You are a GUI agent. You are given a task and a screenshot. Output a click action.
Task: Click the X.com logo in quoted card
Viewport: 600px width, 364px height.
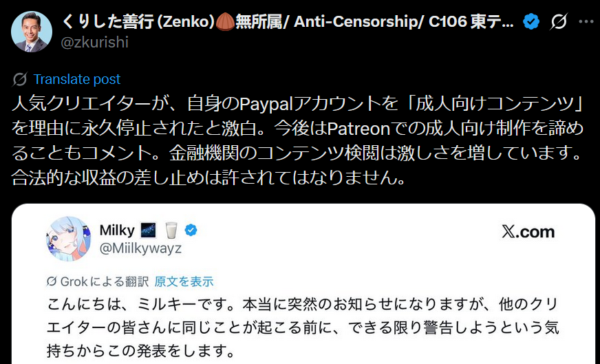click(528, 232)
